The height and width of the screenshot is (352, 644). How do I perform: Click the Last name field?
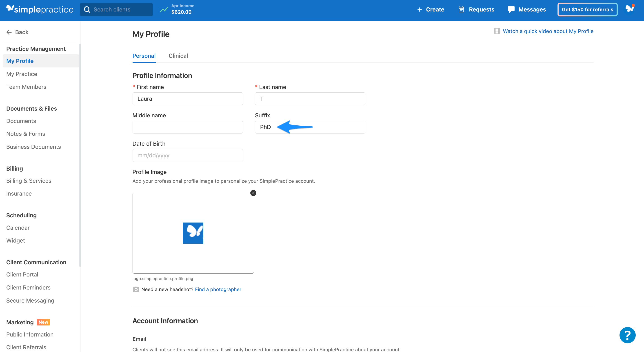coord(310,99)
